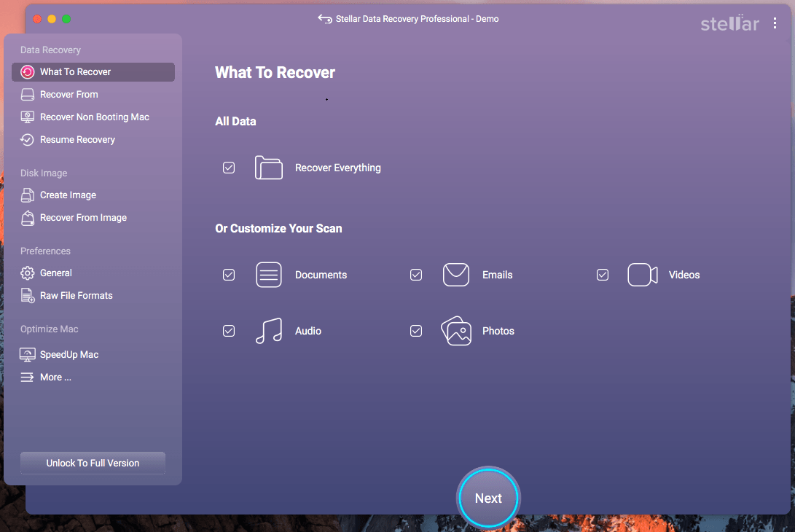The width and height of the screenshot is (795, 532).
Task: Uncheck the Recover Everything checkbox
Action: [x=229, y=167]
